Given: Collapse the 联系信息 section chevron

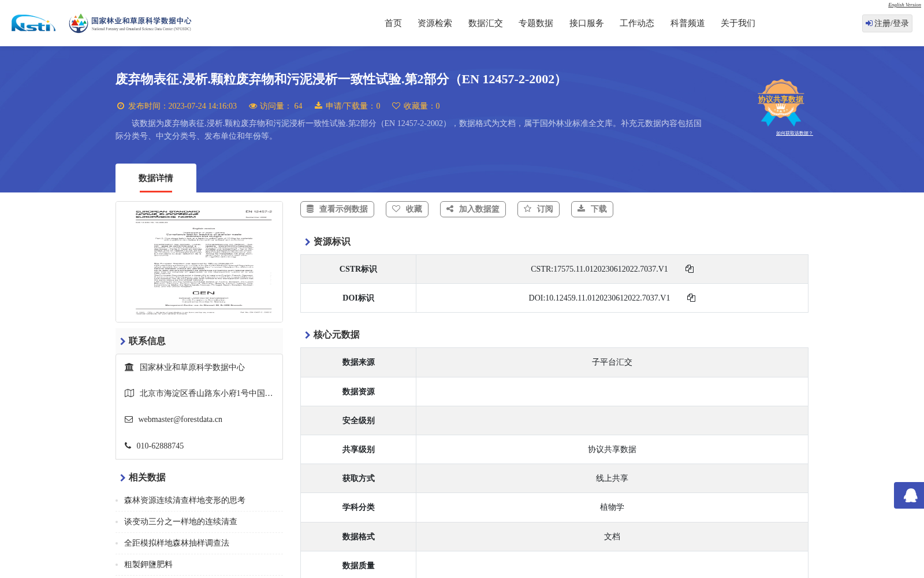Looking at the screenshot, I should click(122, 341).
